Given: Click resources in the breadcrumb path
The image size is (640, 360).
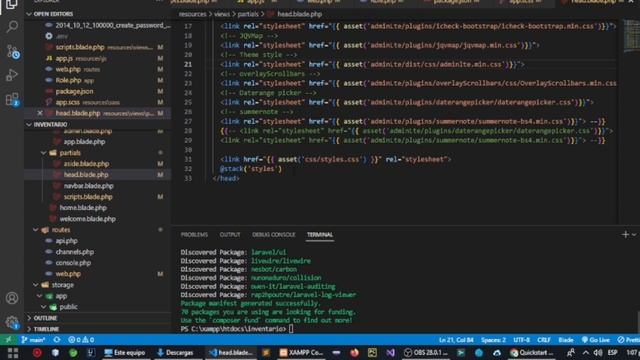Looking at the screenshot, I should 192,14.
